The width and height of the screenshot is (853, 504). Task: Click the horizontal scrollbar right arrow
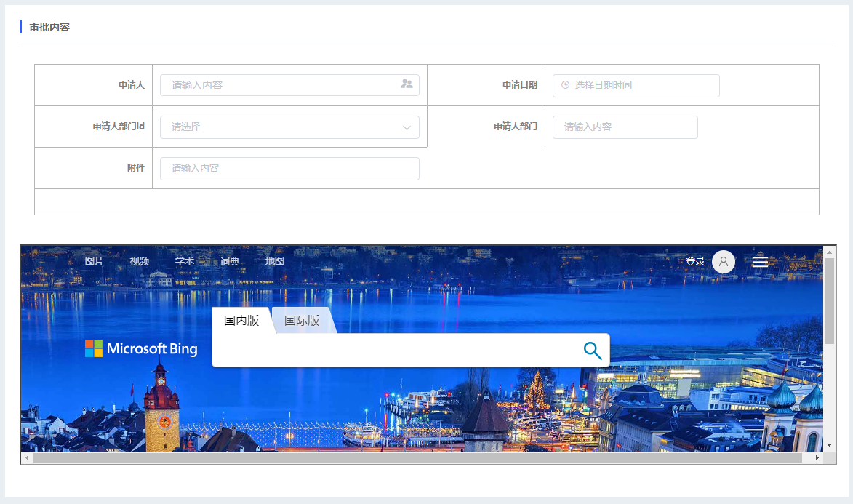coord(817,458)
